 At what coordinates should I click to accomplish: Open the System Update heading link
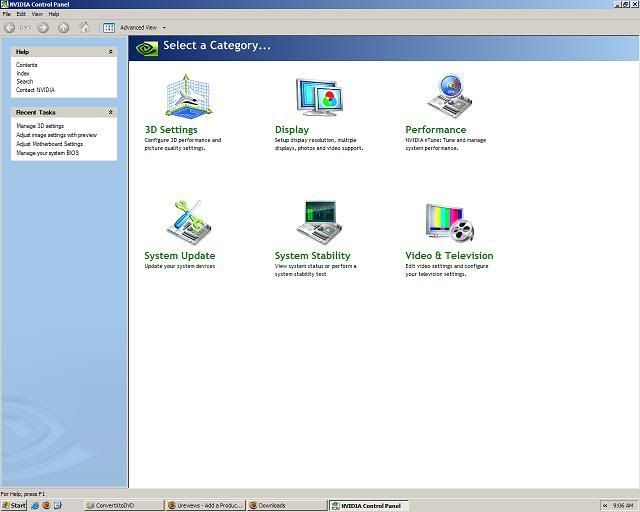coord(180,256)
